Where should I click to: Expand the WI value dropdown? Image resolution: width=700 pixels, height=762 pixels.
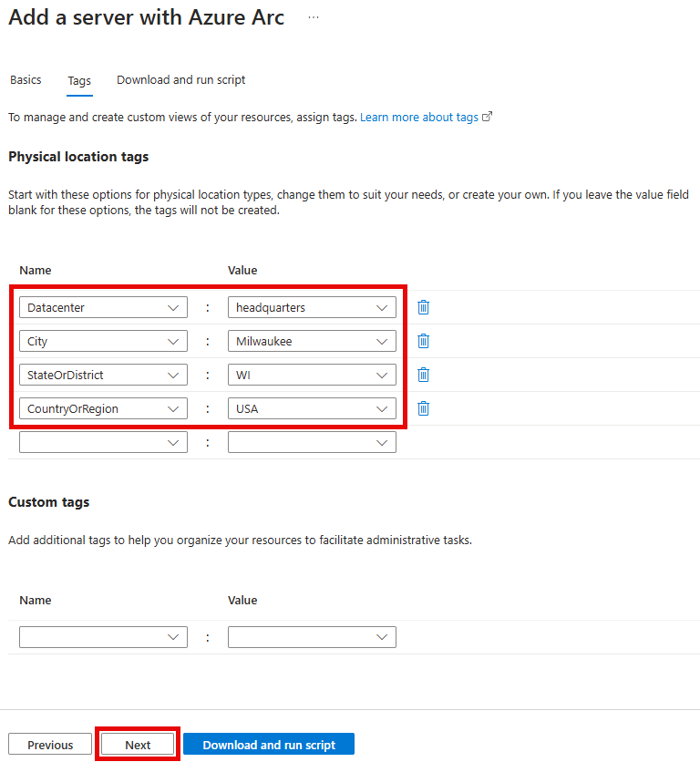312,376
